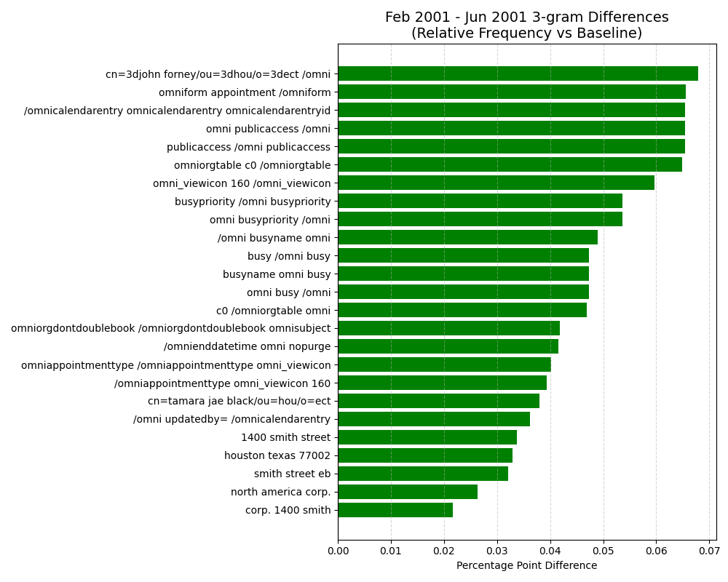
Task: Click the label 'cn=3djohn forney/ou=3dhou/o=3dect /omni'
Action: tap(218, 74)
